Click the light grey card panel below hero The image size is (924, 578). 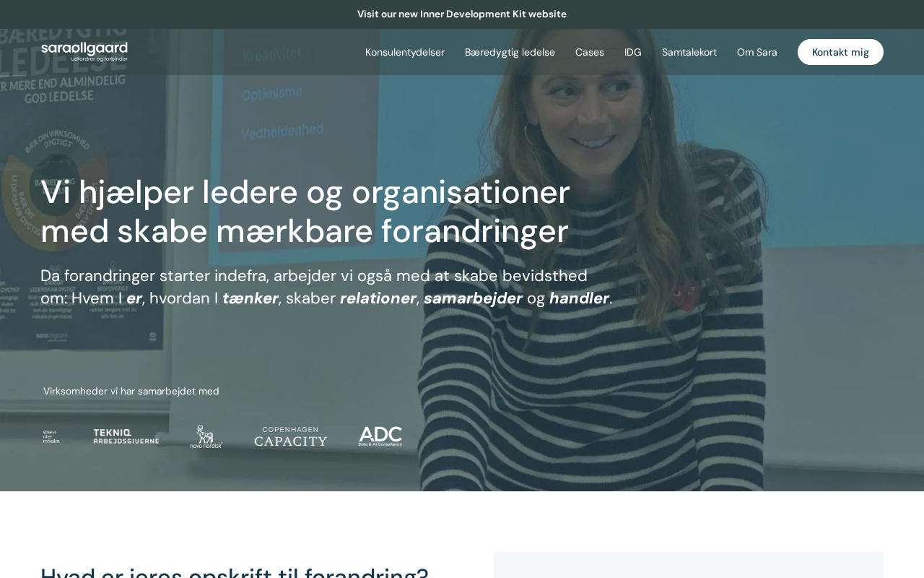pyautogui.click(x=689, y=565)
